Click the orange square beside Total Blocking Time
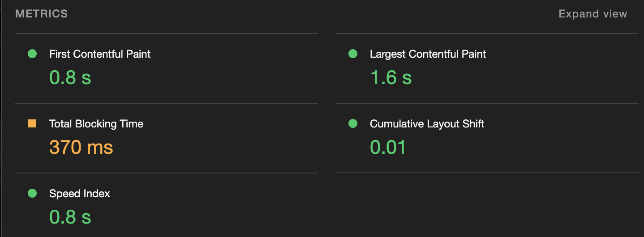The width and height of the screenshot is (644, 237). coord(32,123)
